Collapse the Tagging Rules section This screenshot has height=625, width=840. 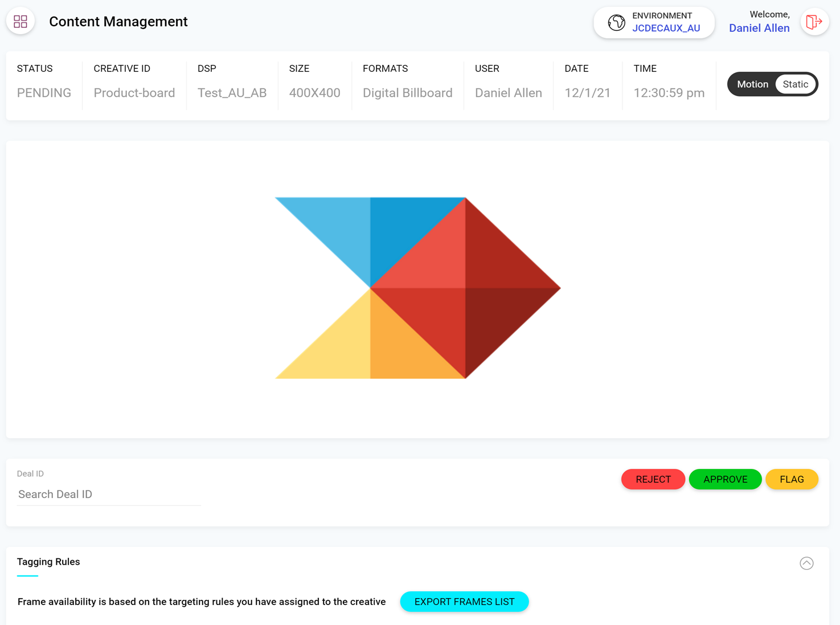[806, 563]
